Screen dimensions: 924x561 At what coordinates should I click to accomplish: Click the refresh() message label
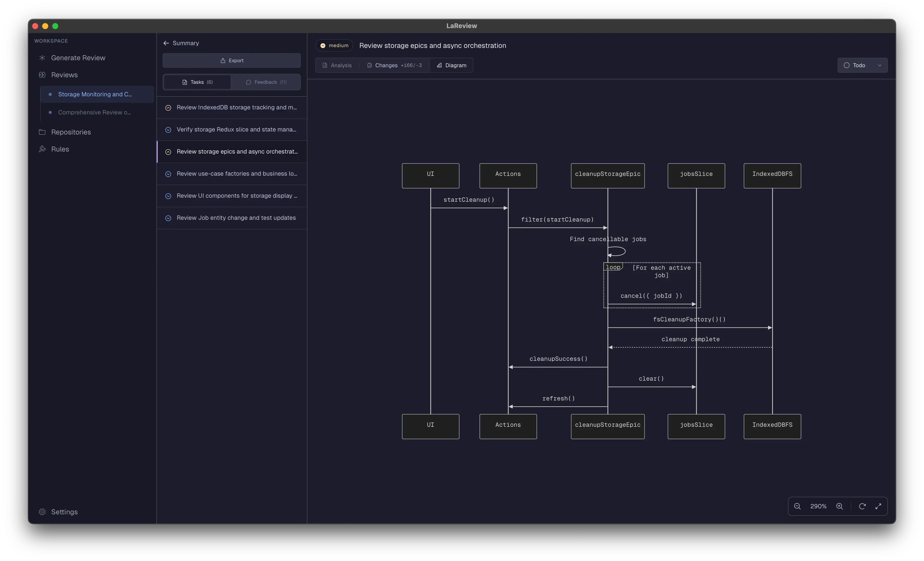tap(558, 399)
